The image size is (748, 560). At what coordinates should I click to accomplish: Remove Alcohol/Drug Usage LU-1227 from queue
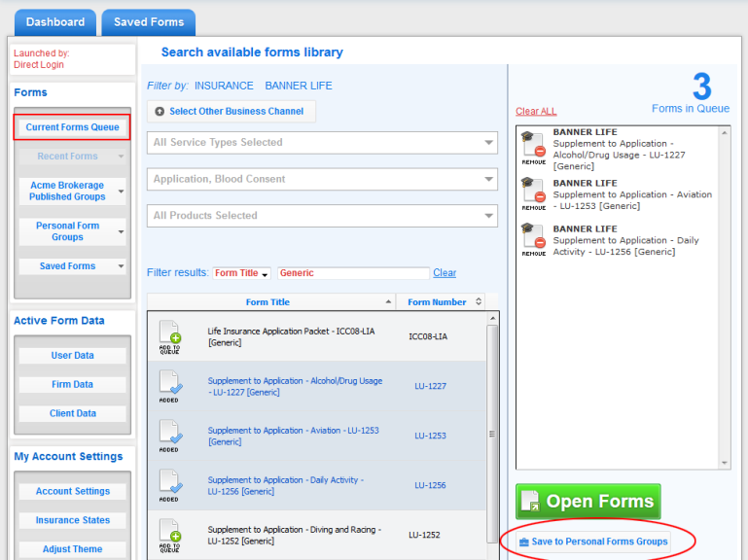click(534, 148)
